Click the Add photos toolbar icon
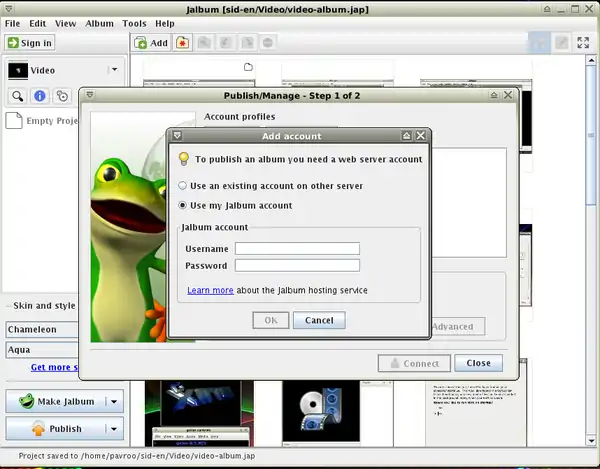600x469 pixels. point(151,43)
